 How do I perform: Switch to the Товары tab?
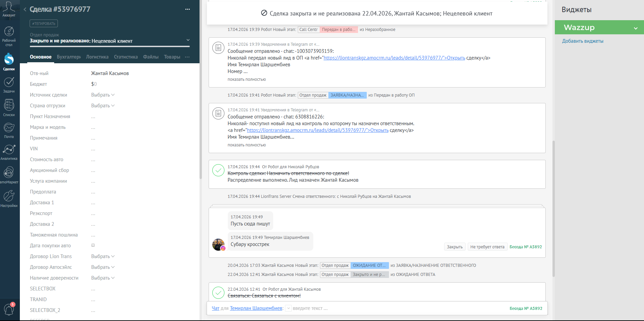coord(172,57)
